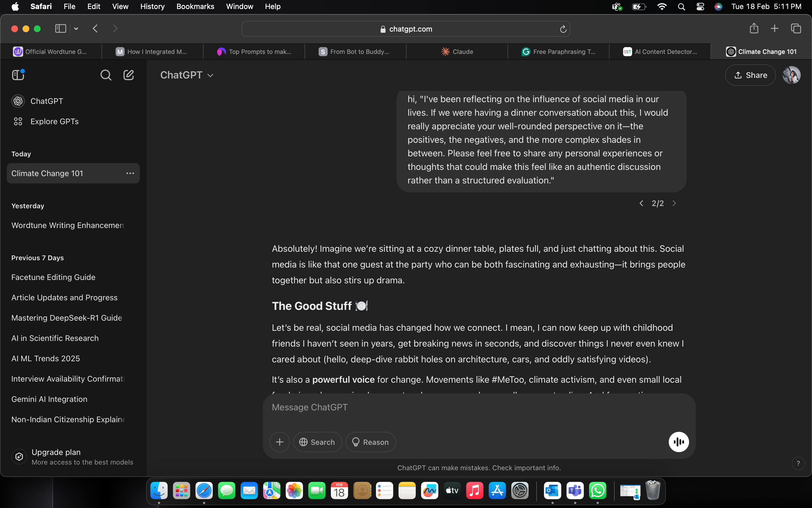The image size is (812, 508).
Task: Click Upgrade plan in the sidebar
Action: [x=73, y=457]
